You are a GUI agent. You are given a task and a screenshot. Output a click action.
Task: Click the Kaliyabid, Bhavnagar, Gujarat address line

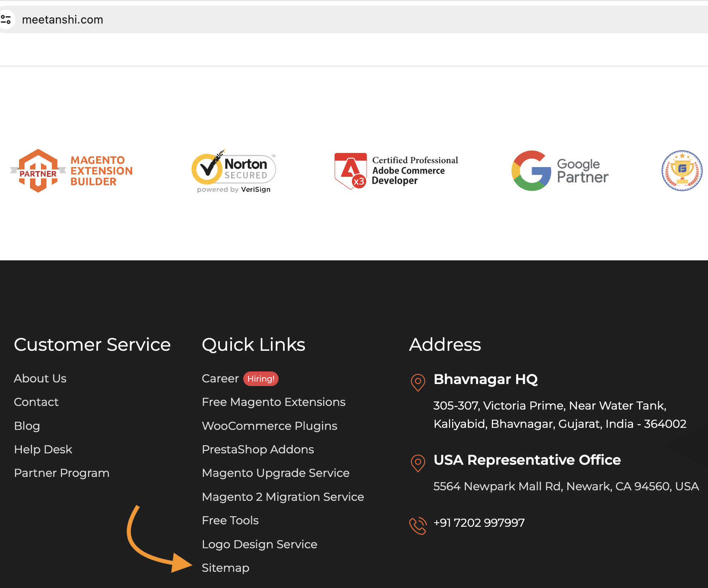[560, 424]
